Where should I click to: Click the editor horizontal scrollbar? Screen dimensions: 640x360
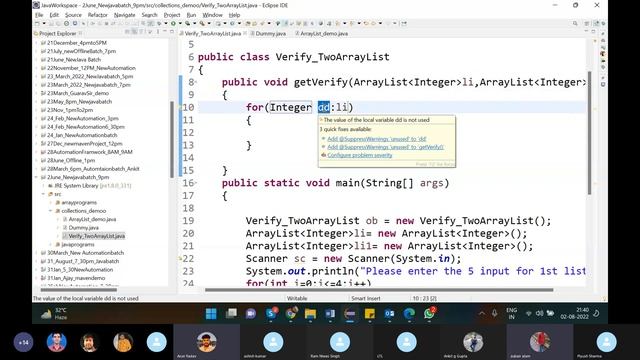[x=379, y=290]
